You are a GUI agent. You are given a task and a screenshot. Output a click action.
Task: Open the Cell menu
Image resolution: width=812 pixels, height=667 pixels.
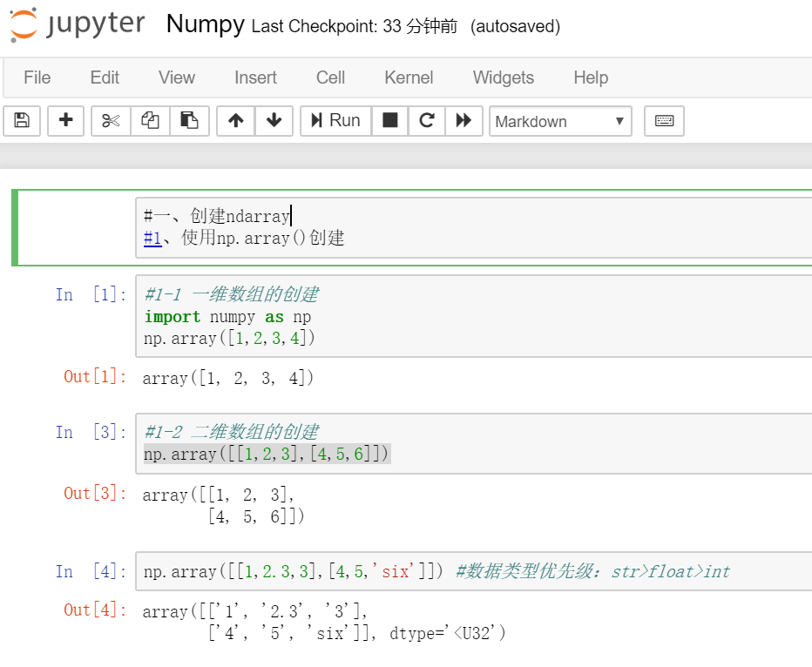(330, 77)
